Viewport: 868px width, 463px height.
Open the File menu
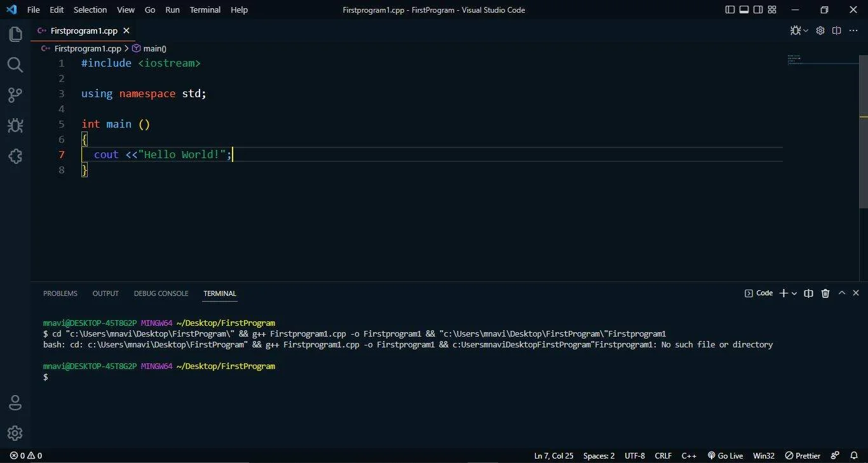tap(34, 10)
